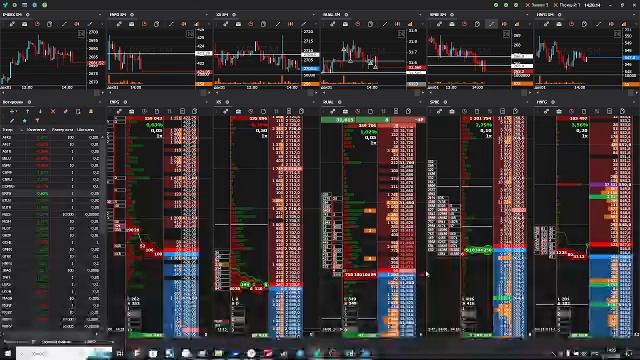Expand the watchlist panel header dropdown arrow
The width and height of the screenshot is (640, 360).
point(100,102)
